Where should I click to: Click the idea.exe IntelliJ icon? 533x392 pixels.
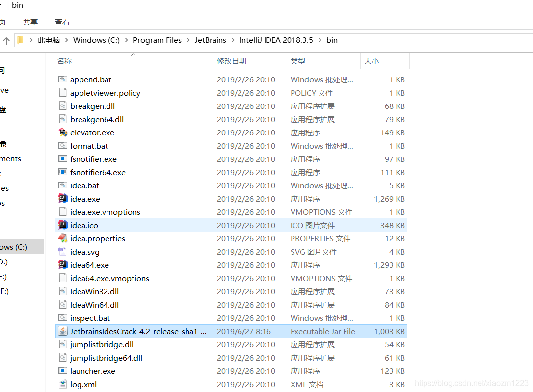(62, 199)
